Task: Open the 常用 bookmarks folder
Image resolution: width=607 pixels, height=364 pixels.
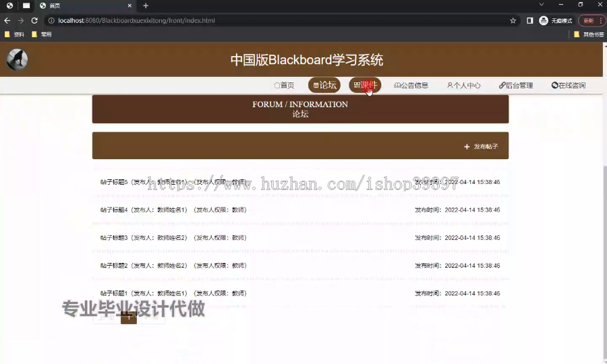Action: click(41, 34)
